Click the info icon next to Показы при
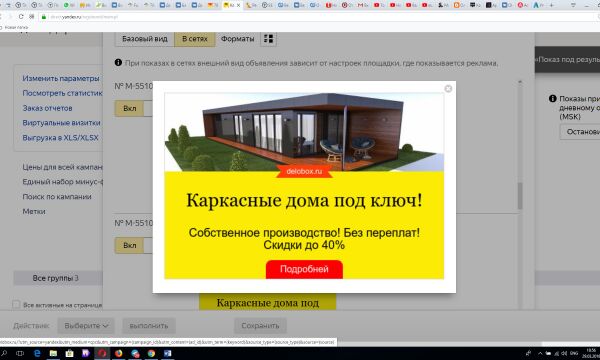The width and height of the screenshot is (600, 360). point(553,98)
